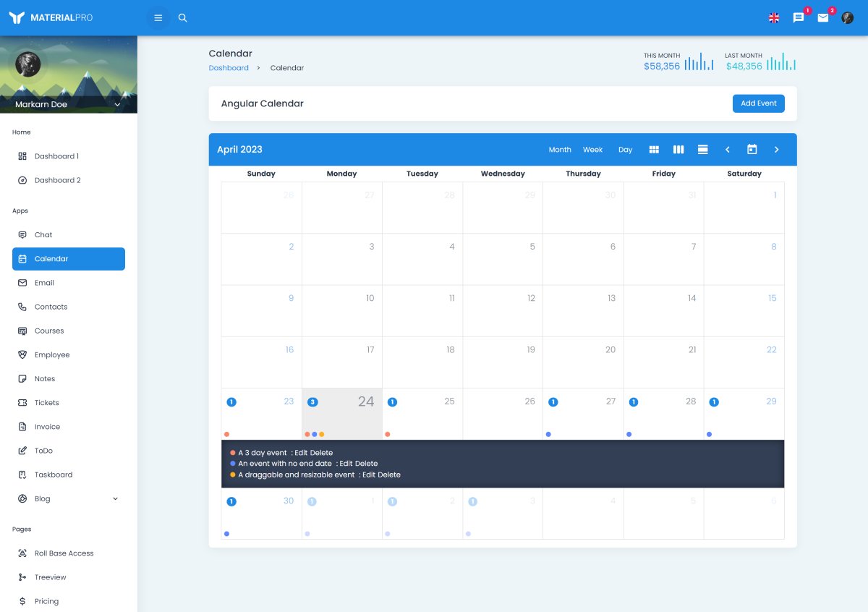Click Delete for the 3 day event
Viewport: 868px width, 612px height.
click(x=322, y=453)
